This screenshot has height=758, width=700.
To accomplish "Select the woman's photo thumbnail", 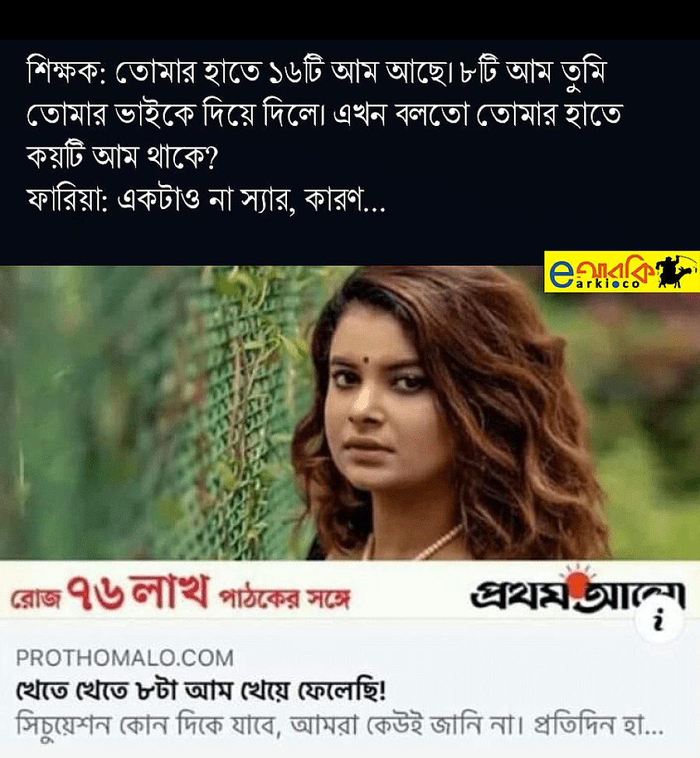I will 350,414.
